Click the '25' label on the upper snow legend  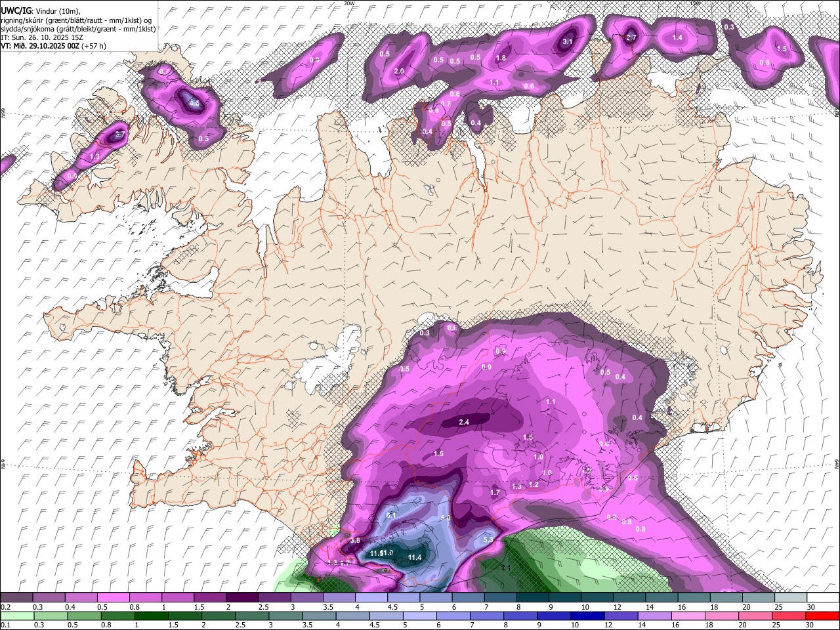(x=779, y=607)
